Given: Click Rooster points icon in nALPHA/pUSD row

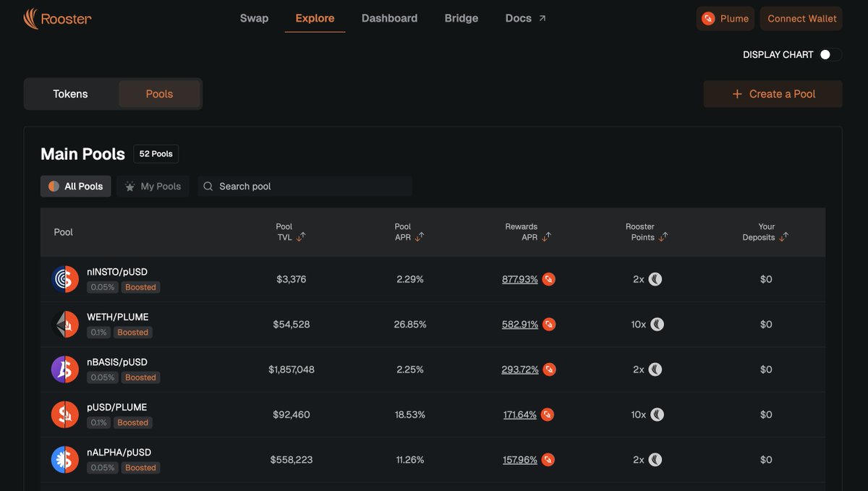Looking at the screenshot, I should pos(655,460).
